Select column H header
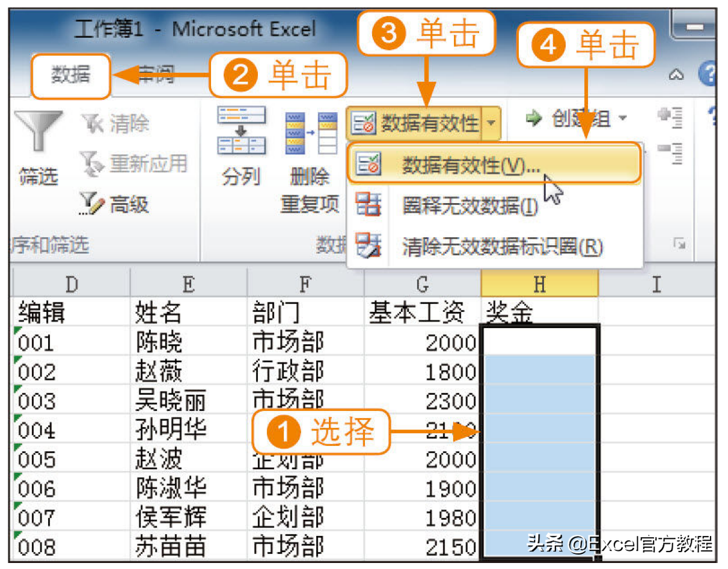Viewport: 728px width, 569px height. [539, 284]
